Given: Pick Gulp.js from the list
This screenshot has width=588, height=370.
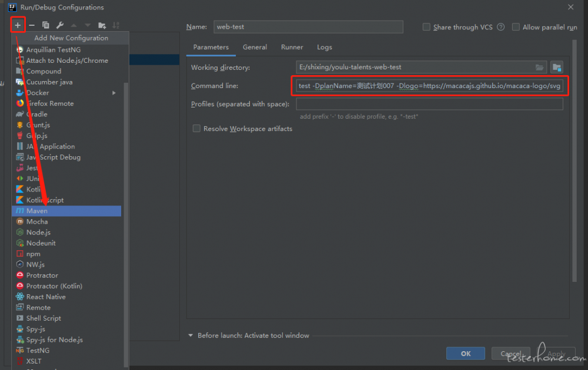Looking at the screenshot, I should [66, 136].
